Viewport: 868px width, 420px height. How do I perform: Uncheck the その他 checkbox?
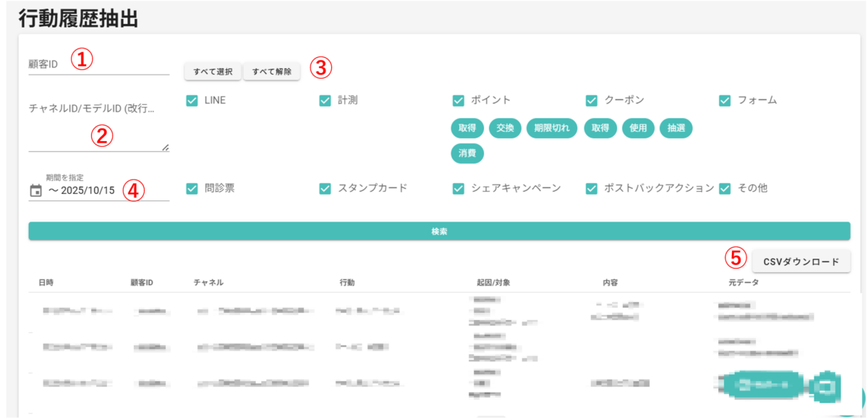[x=724, y=188]
